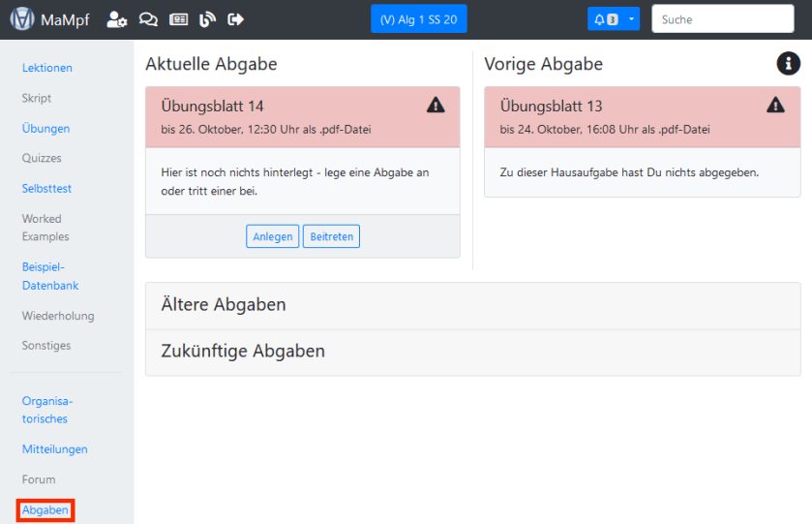Screen dimensions: 812x524
Task: Open the comments speech bubbles icon
Action: (x=148, y=19)
